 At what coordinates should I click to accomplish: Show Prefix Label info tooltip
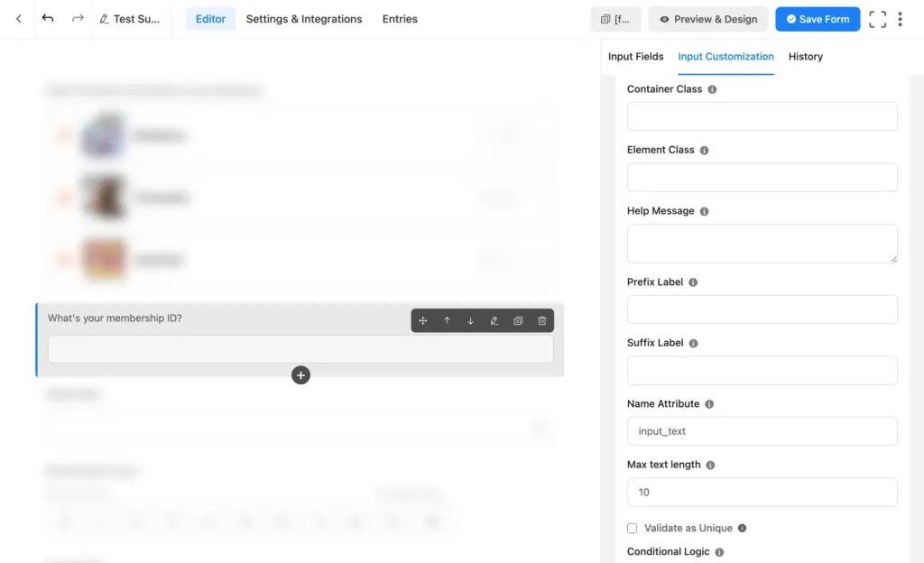pyautogui.click(x=693, y=282)
